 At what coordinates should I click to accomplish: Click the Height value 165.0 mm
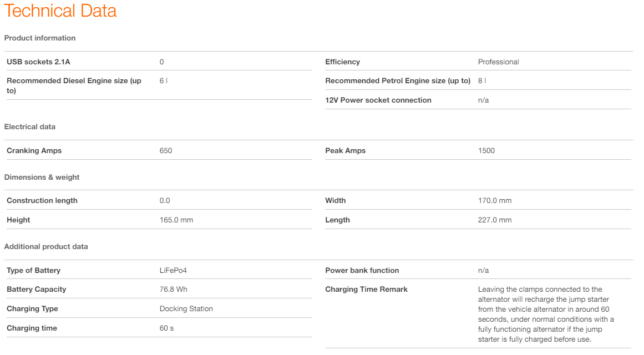coord(176,220)
